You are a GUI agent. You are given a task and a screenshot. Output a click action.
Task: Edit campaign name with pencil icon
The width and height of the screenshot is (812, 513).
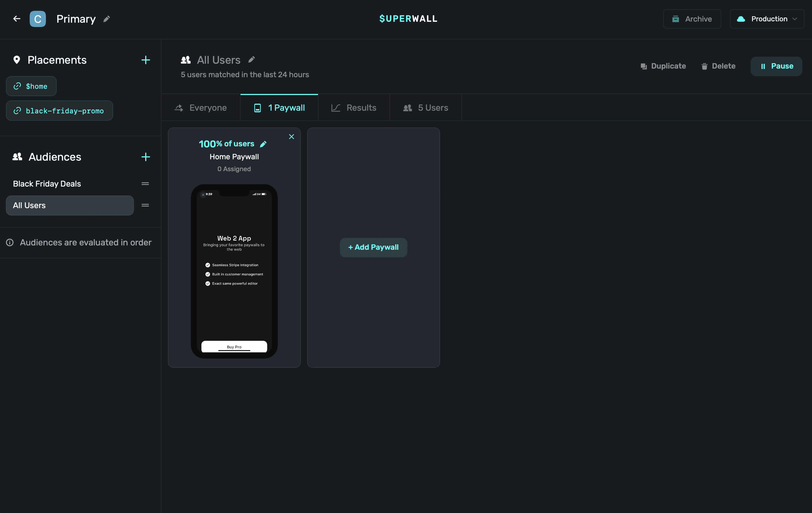coord(107,19)
